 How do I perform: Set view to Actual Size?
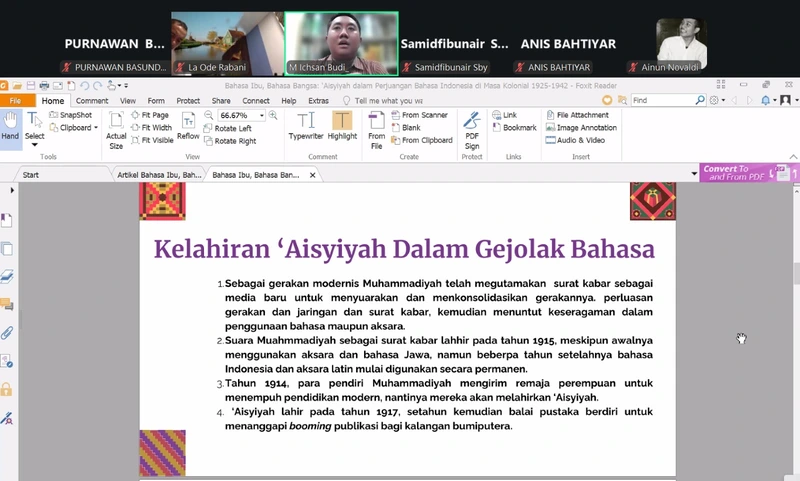[x=116, y=131]
